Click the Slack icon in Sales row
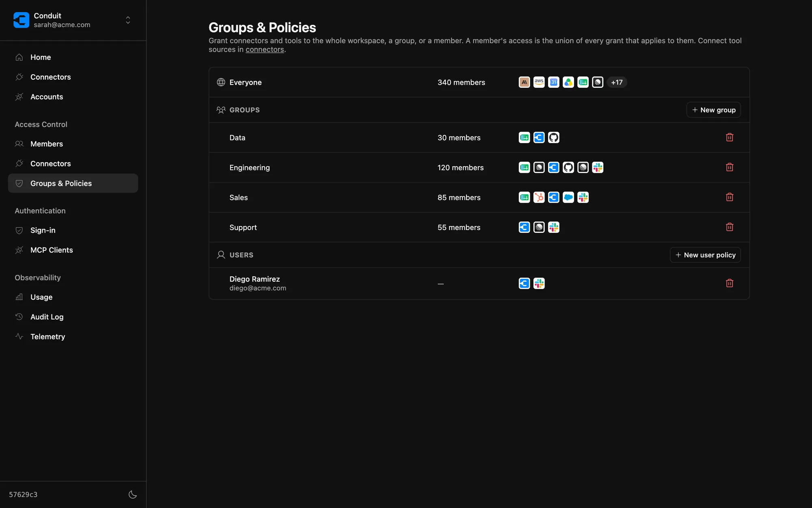The height and width of the screenshot is (508, 812). click(583, 197)
